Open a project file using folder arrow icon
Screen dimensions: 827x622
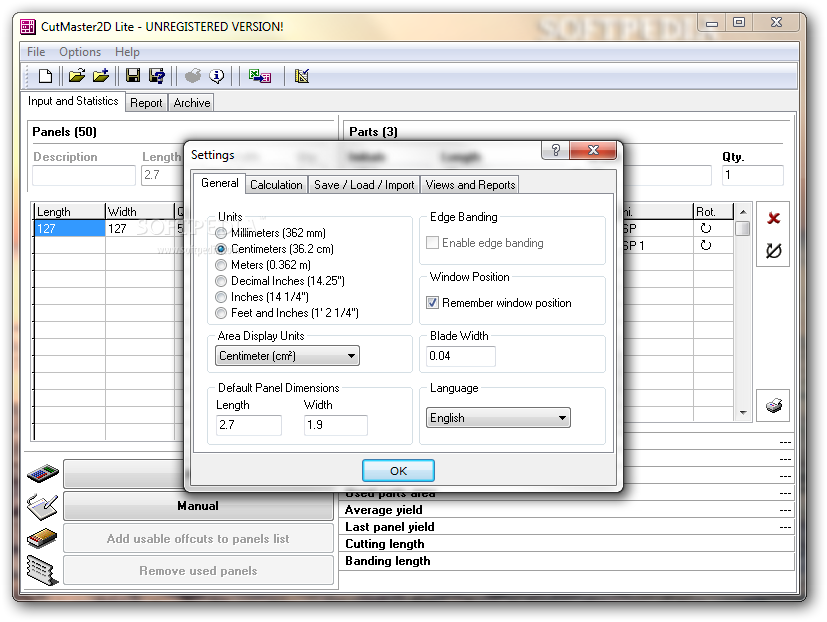[x=76, y=76]
